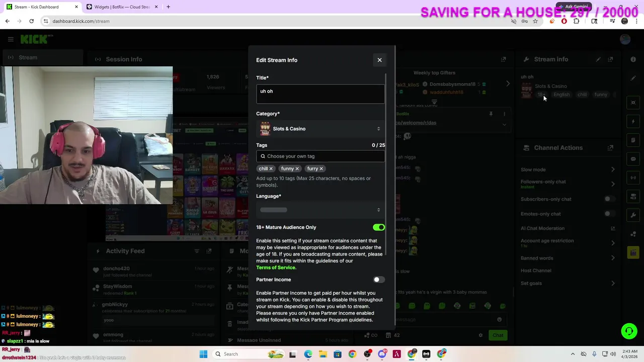Image resolution: width=644 pixels, height=362 pixels.
Task: Toggle 18+ Mature Audience Only switch
Action: pos(379,227)
